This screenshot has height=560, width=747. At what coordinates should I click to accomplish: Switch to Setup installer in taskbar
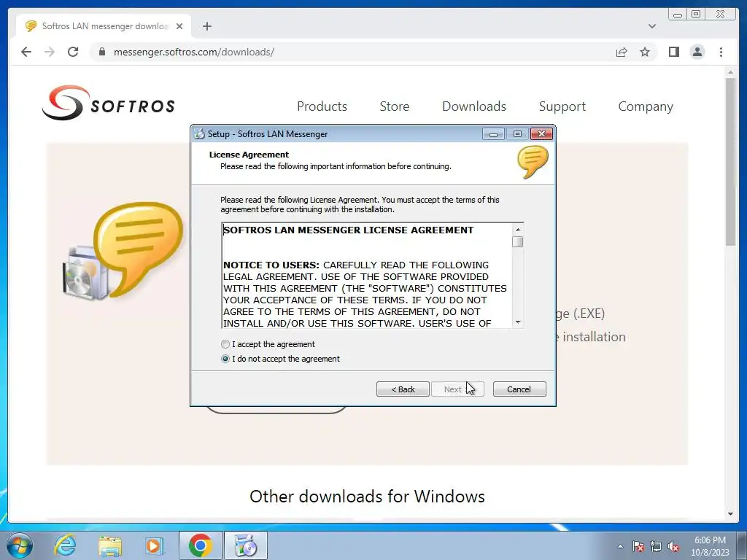(246, 545)
